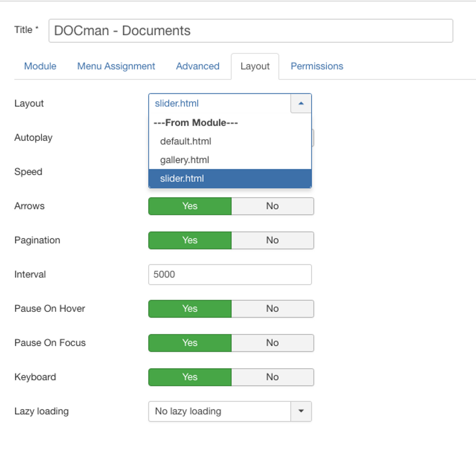
Task: Switch to the Module tab
Action: 40,66
